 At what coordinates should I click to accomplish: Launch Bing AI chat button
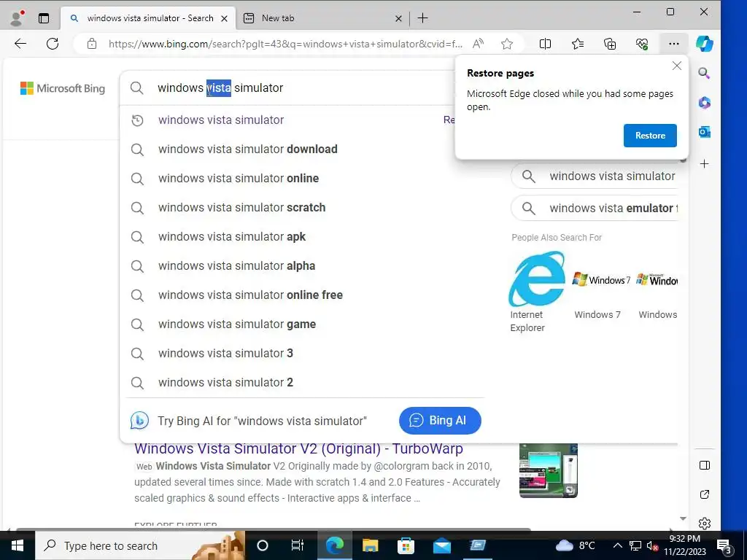440,421
